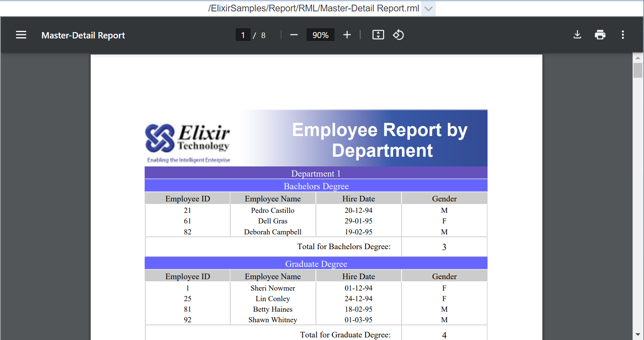Click the zoom in plus button

point(347,35)
